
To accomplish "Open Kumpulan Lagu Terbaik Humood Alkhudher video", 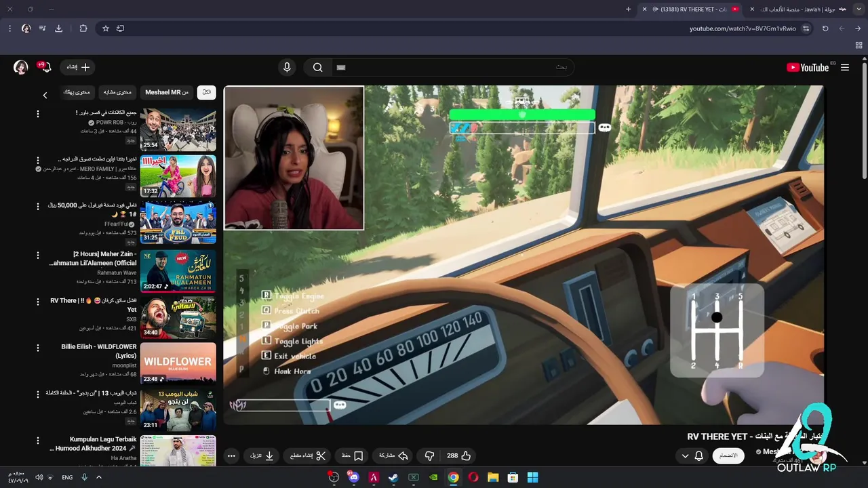I will point(178,451).
